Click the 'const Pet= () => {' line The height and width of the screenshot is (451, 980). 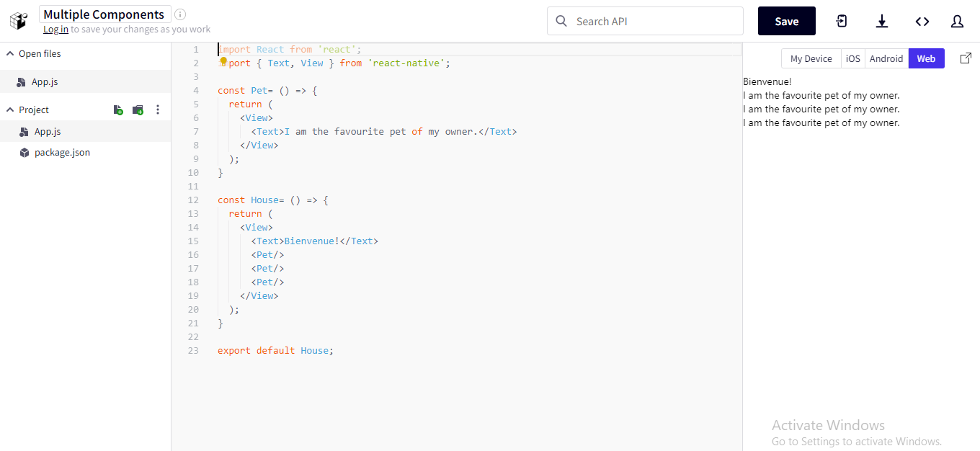[267, 91]
